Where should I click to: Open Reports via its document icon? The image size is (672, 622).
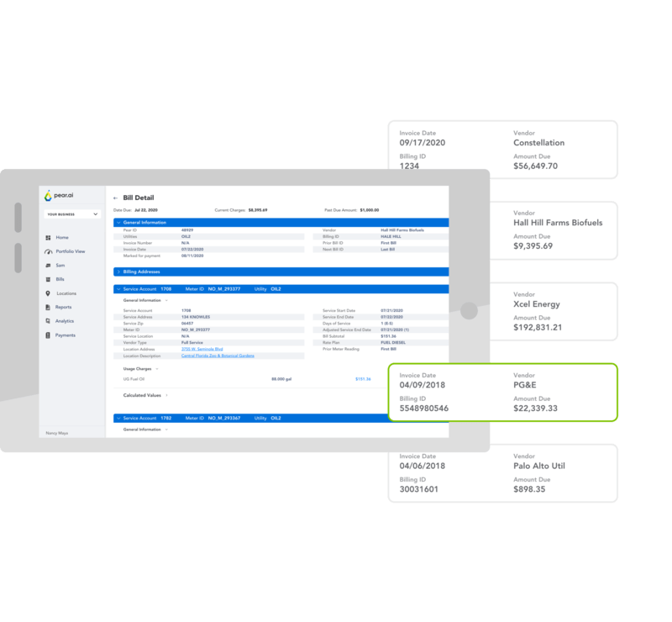click(48, 307)
